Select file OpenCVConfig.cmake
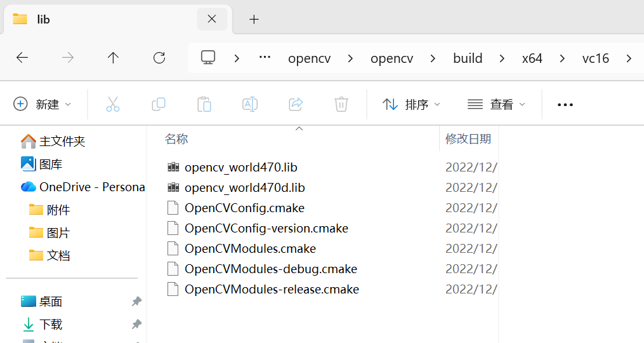644x343 pixels. coord(244,208)
